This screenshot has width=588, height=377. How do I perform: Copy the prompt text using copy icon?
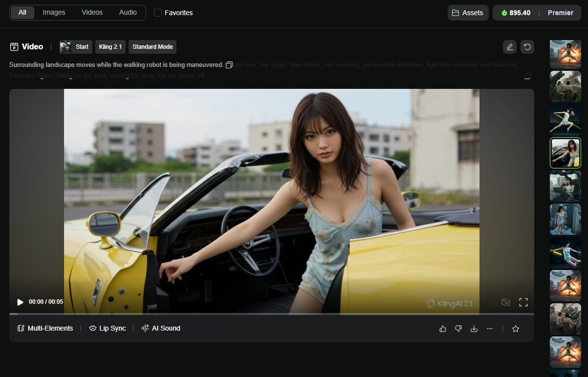pos(229,65)
